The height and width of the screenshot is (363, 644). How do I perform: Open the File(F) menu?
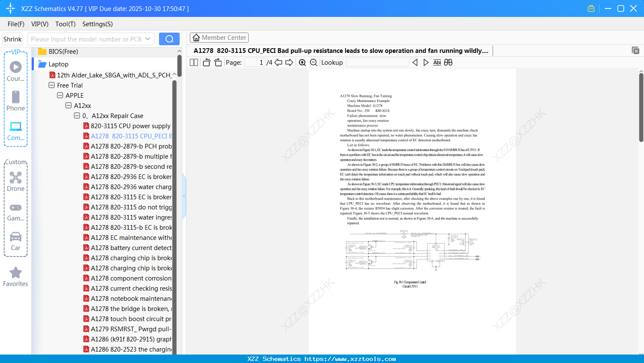click(16, 24)
